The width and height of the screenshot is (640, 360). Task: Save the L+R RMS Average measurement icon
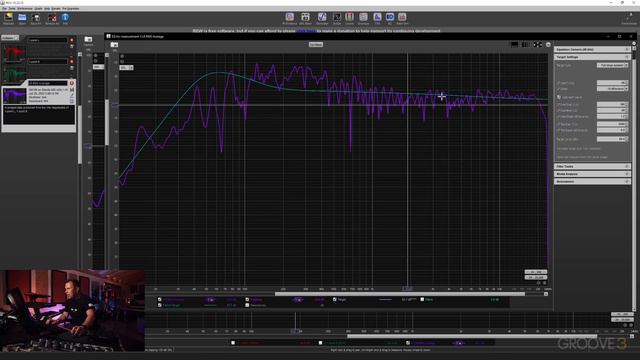pyautogui.click(x=72, y=89)
